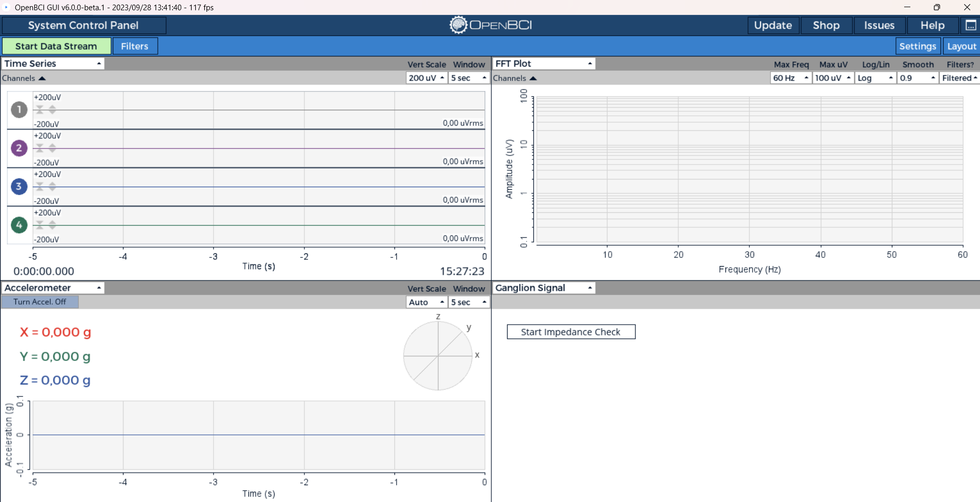The image size is (980, 502).
Task: Click the Update button in the top bar
Action: click(773, 25)
